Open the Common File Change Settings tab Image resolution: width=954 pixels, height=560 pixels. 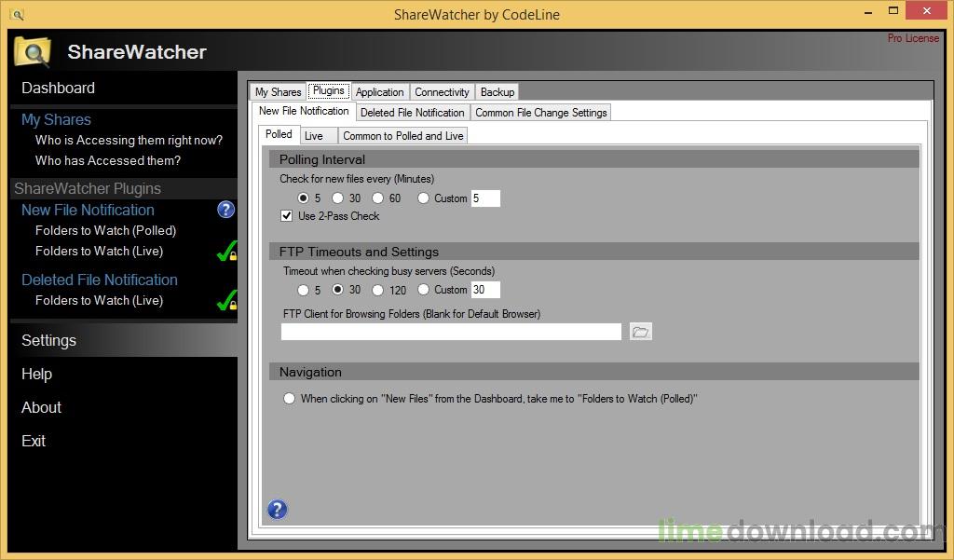540,112
